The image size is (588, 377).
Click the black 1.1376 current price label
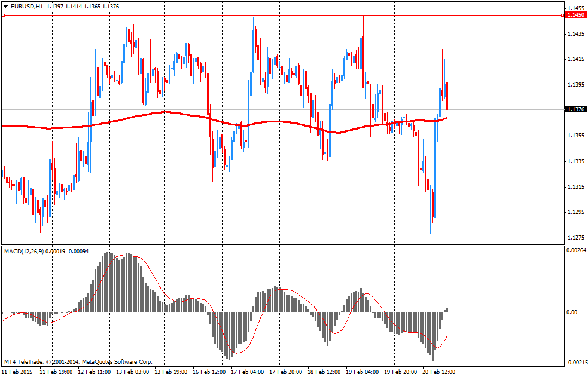(575, 109)
